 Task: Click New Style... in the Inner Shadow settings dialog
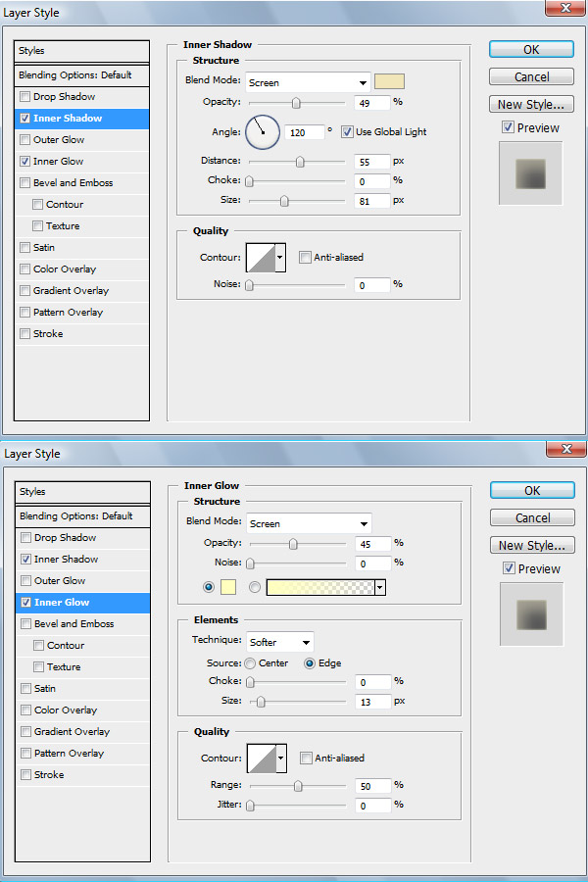click(531, 104)
